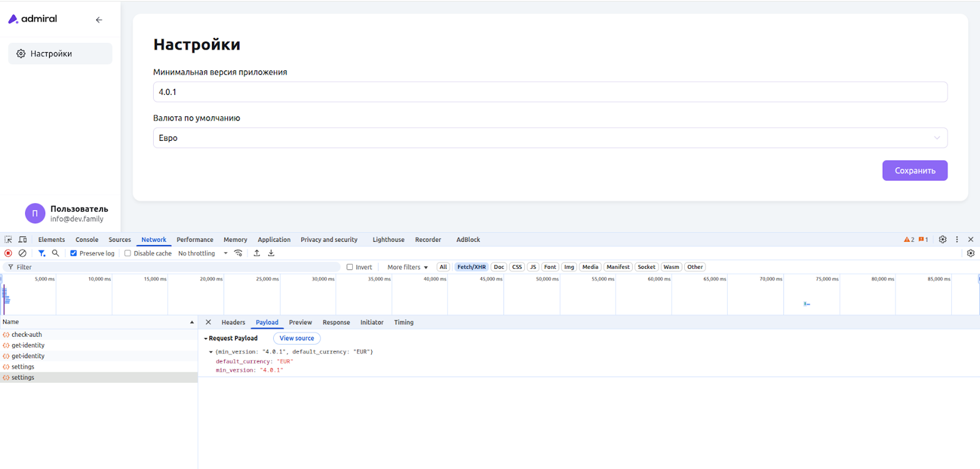Click the export HAR download icon
Viewport: 980px width, 469px height.
point(271,253)
